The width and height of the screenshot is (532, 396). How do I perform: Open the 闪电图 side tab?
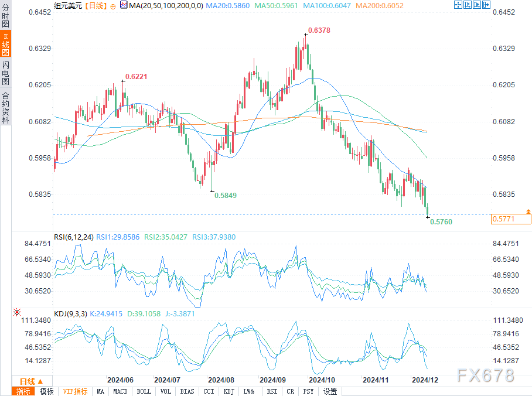[5, 73]
